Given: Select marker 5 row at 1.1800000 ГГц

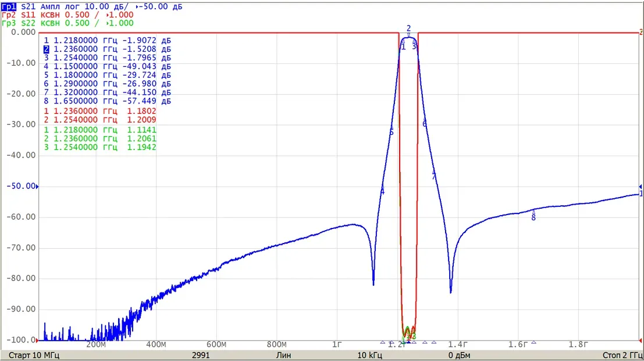Looking at the screenshot, I should (107, 75).
